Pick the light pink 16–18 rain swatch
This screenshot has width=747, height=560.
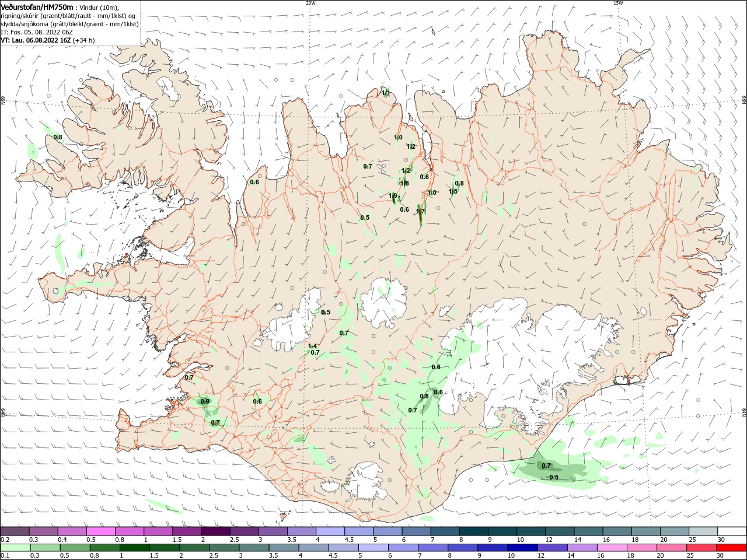[x=611, y=548]
